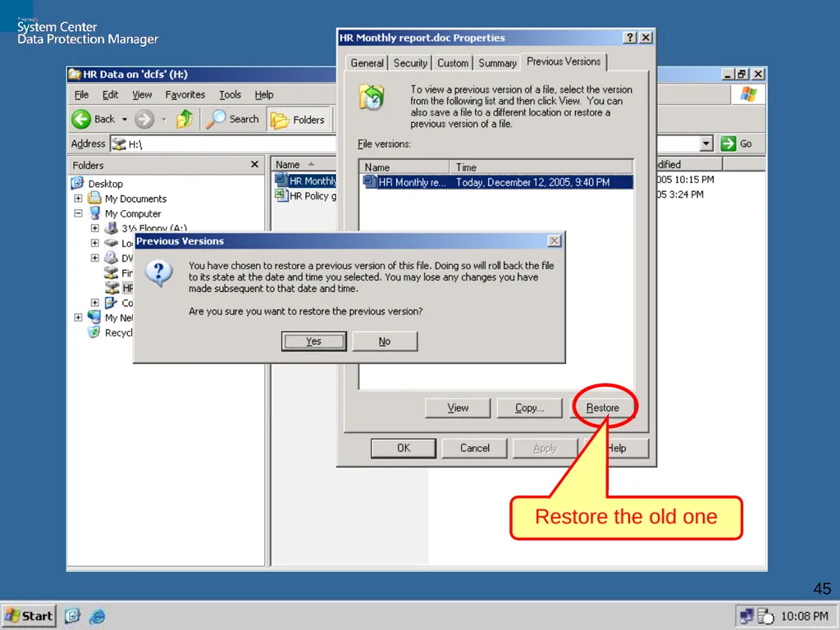Screen dimensions: 840x630
Task: Click the Show Desktop quick launch icon
Action: tap(73, 616)
